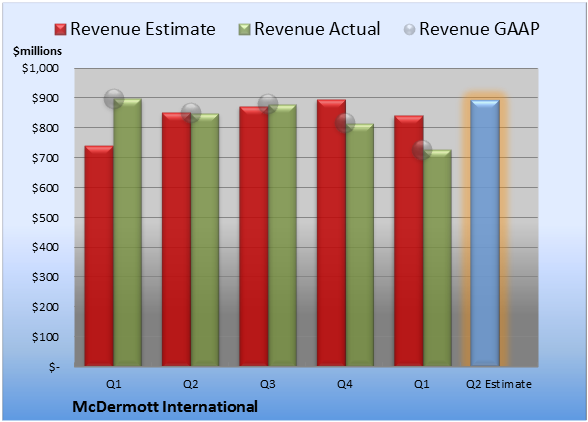This screenshot has width=588, height=422.
Task: Click the GAAP sphere marker above Q2
Action: point(191,113)
